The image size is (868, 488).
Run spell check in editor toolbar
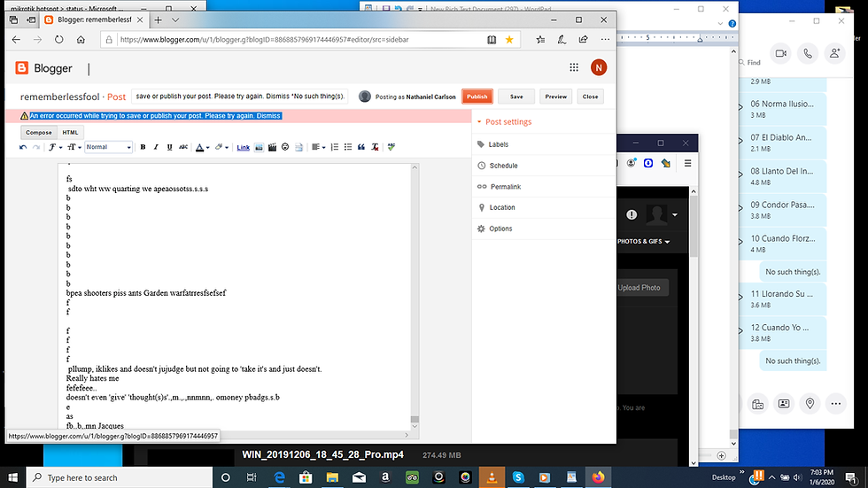(x=391, y=147)
